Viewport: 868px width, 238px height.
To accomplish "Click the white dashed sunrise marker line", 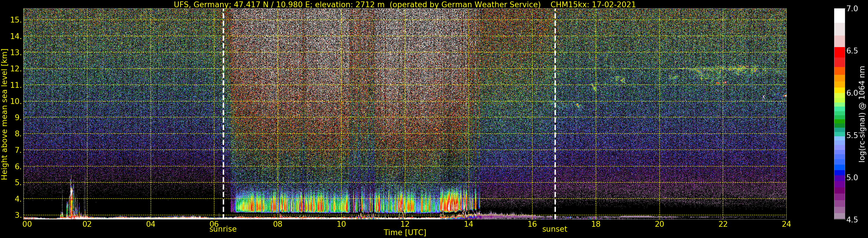I will pyautogui.click(x=223, y=114).
